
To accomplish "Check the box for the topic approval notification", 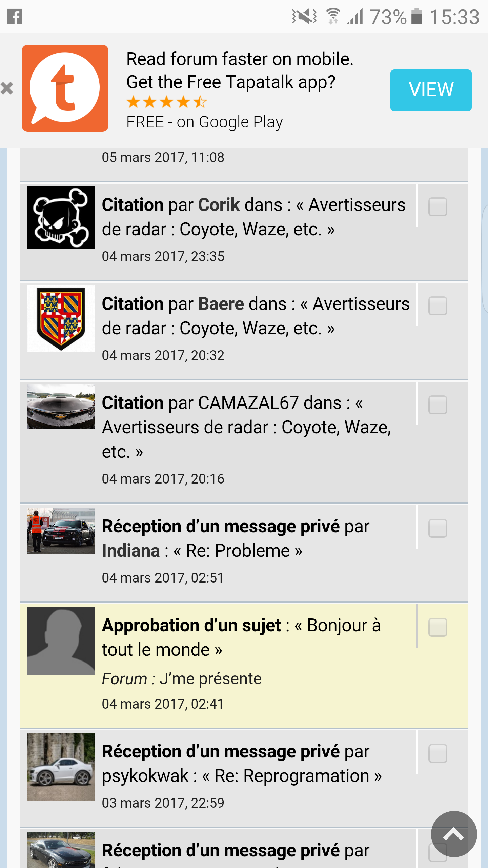I will [x=438, y=627].
